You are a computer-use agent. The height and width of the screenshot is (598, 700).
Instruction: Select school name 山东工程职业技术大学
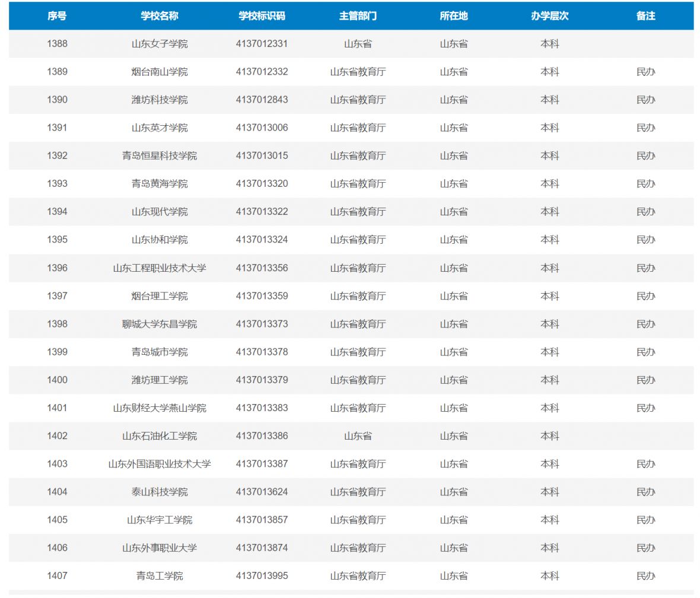(160, 268)
